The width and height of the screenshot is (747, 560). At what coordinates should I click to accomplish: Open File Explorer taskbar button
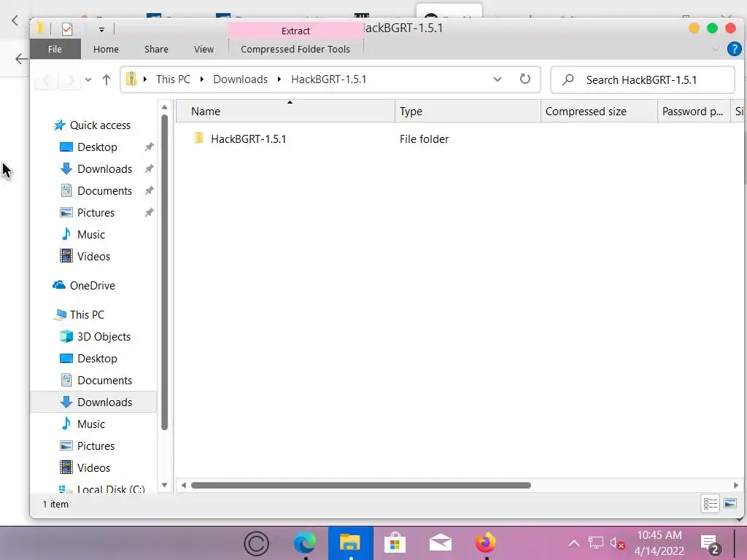[350, 543]
